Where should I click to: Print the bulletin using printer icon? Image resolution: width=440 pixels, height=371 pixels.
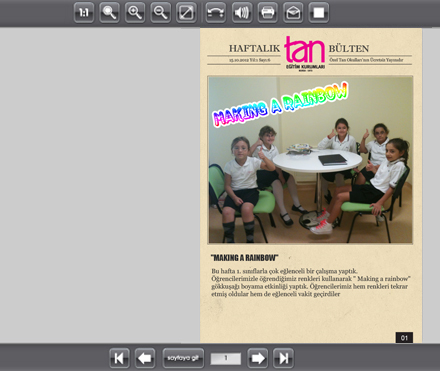(x=267, y=13)
